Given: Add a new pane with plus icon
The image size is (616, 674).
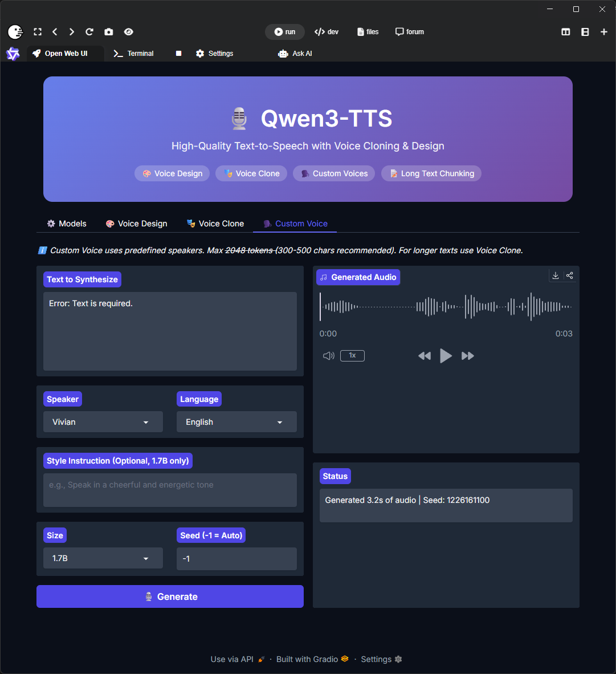Looking at the screenshot, I should (x=604, y=32).
